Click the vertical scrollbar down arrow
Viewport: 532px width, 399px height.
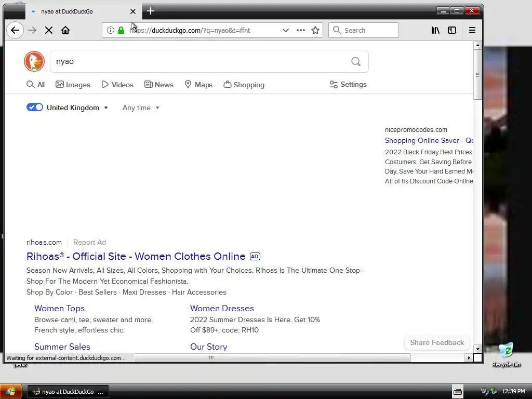pos(477,349)
